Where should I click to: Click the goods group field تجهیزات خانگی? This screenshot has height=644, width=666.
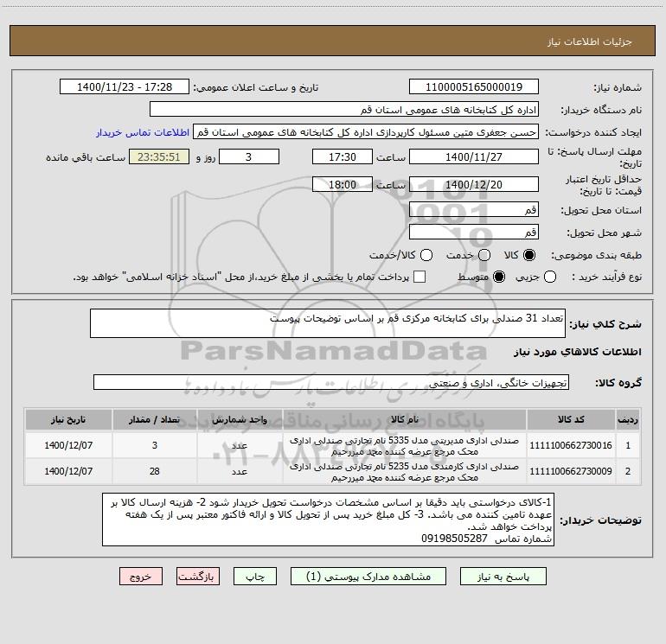(331, 382)
